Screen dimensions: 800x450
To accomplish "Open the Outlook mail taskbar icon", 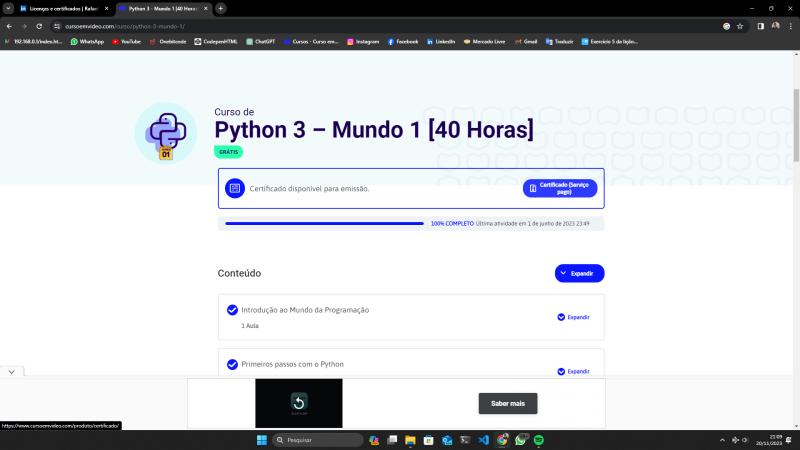I will tap(447, 440).
